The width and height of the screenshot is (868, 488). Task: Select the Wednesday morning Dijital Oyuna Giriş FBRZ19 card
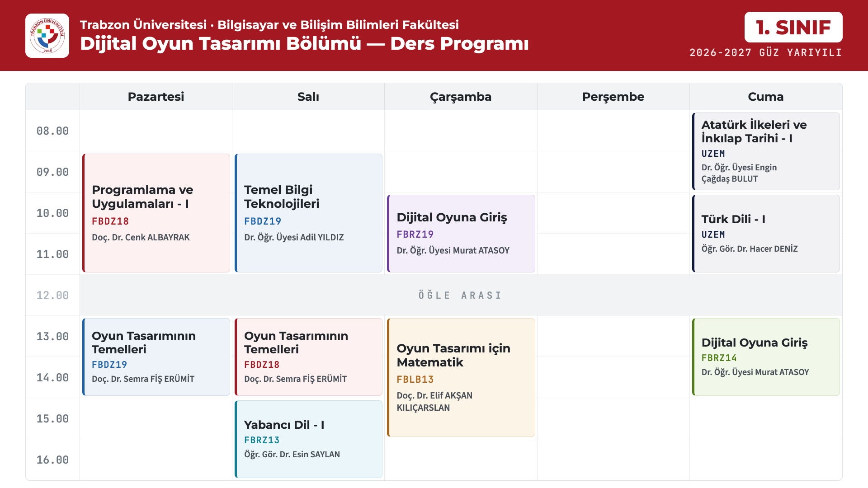pyautogui.click(x=461, y=234)
